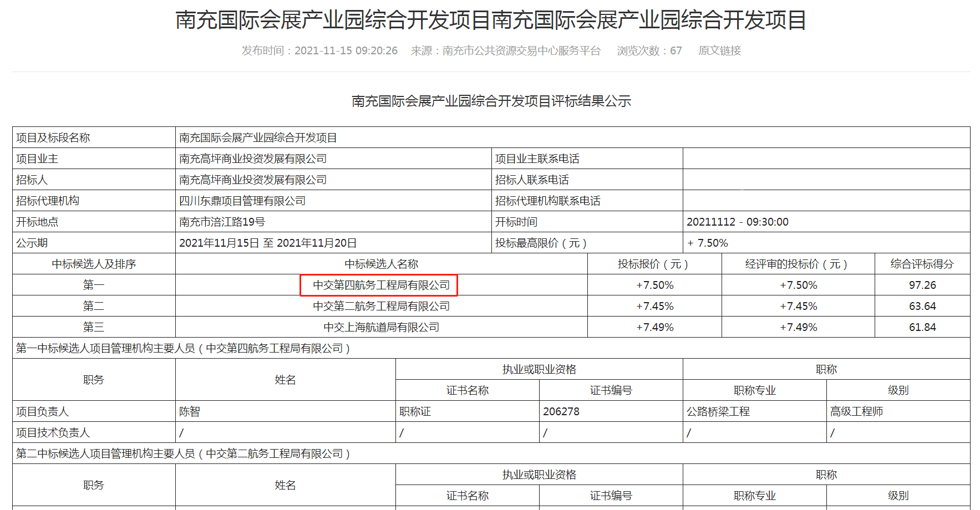The height and width of the screenshot is (510, 980).
Task: Click the 项目负责人 cell
Action: 94,411
